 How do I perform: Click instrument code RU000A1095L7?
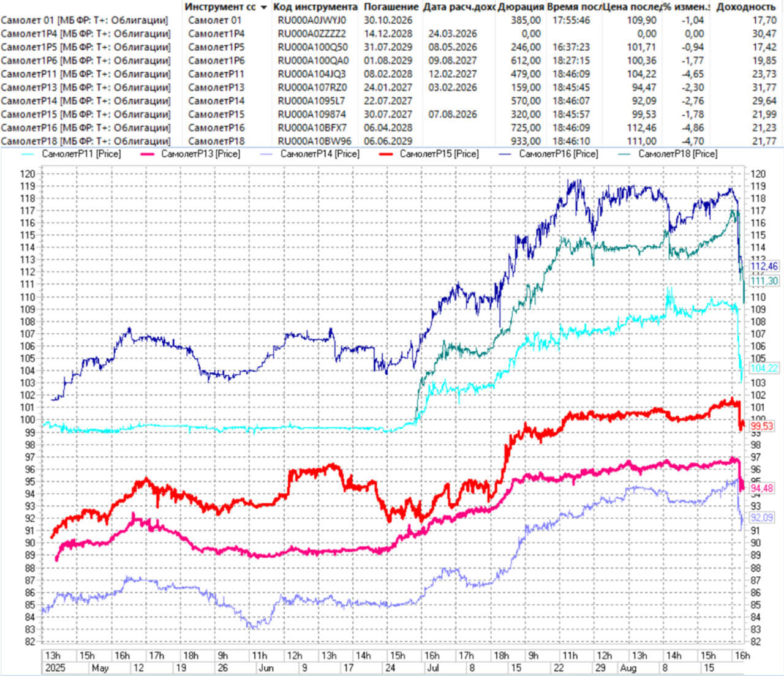[x=311, y=101]
